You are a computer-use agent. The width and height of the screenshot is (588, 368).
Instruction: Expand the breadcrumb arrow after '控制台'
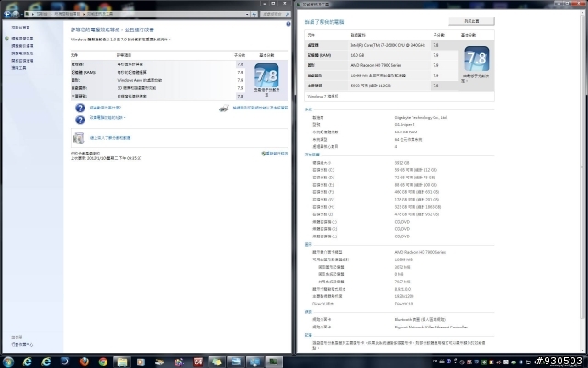(51, 14)
